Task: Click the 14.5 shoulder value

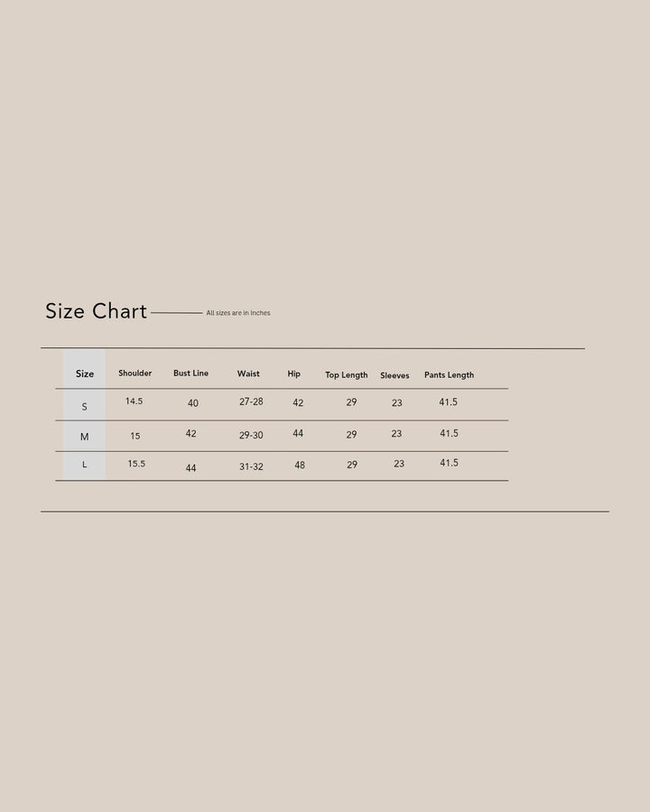Action: [x=134, y=401]
